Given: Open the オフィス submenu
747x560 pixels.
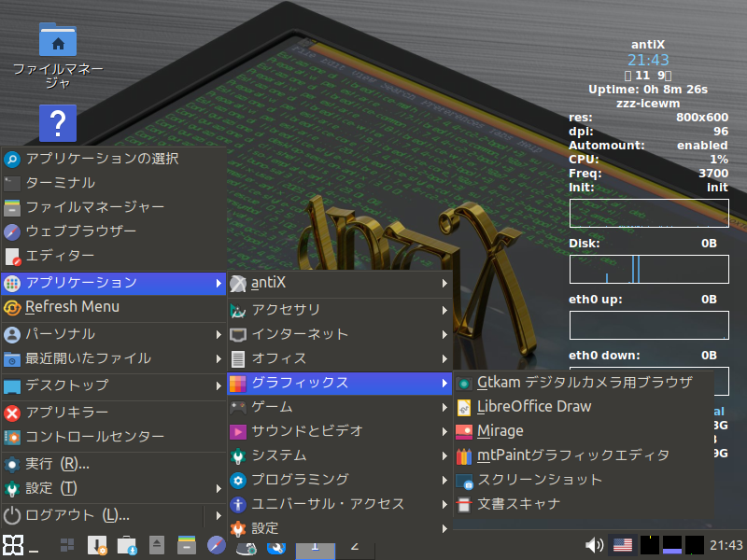Looking at the screenshot, I should click(340, 358).
